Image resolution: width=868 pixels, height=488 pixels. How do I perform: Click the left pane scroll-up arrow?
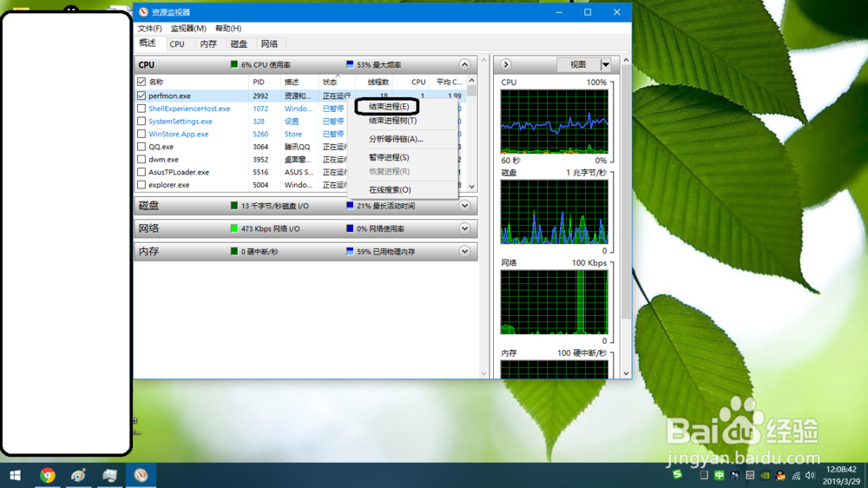coord(483,60)
